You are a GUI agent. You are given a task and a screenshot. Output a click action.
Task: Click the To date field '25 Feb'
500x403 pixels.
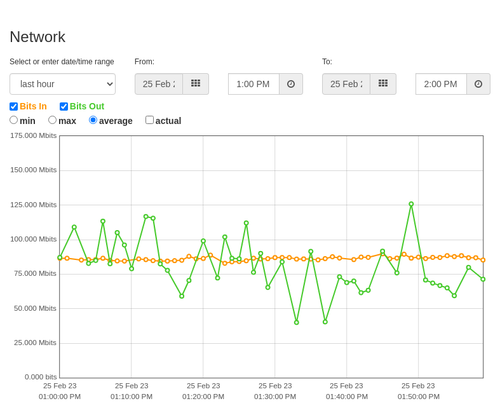tap(346, 84)
